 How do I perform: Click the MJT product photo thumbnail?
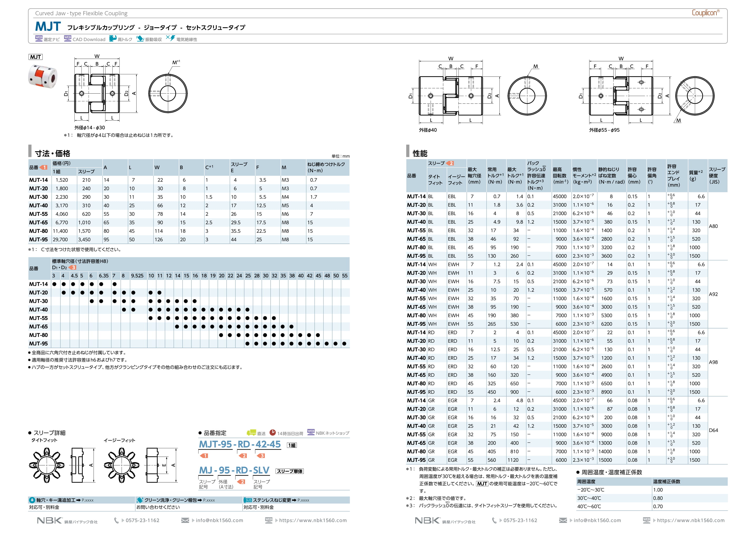[x=43, y=77]
